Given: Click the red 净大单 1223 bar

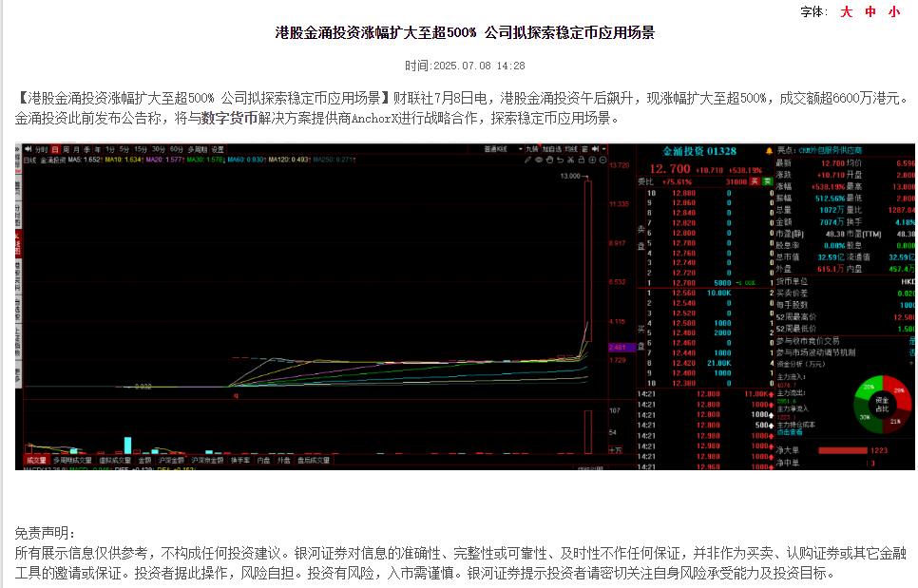Looking at the screenshot, I should coord(843,450).
